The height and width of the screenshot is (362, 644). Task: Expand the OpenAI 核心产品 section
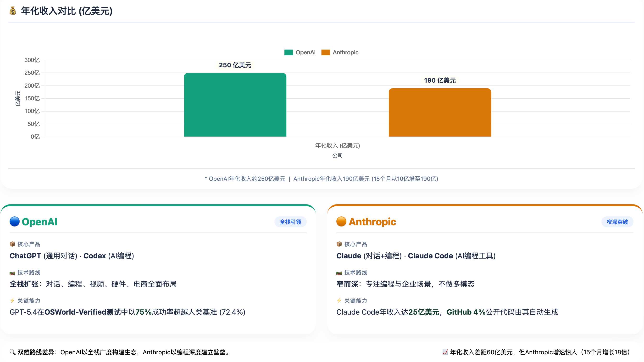pos(28,244)
